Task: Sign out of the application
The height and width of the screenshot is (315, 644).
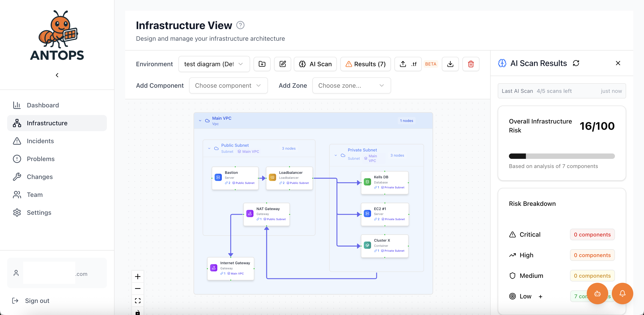Action: [37, 300]
